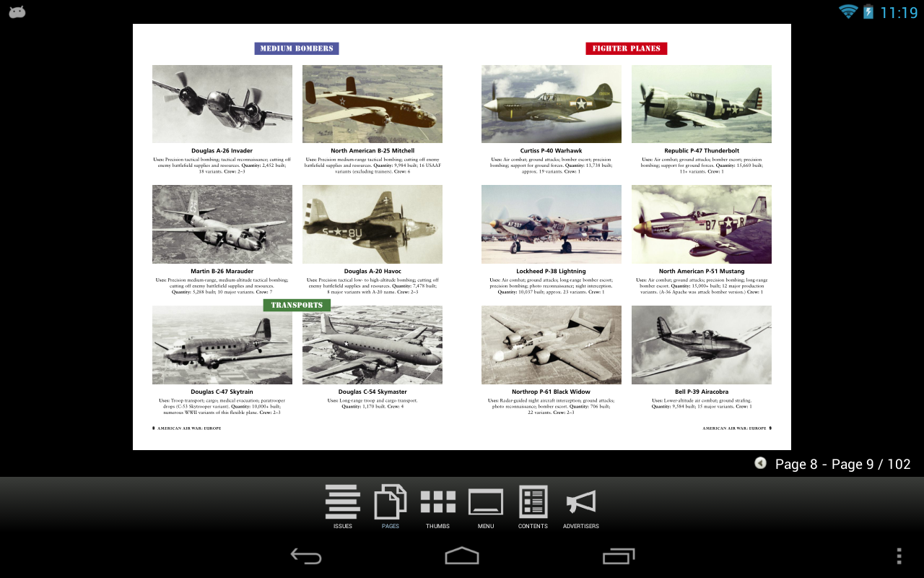Tap the Lockheed P-38 Lightning photo
This screenshot has height=578, width=924.
[x=552, y=224]
